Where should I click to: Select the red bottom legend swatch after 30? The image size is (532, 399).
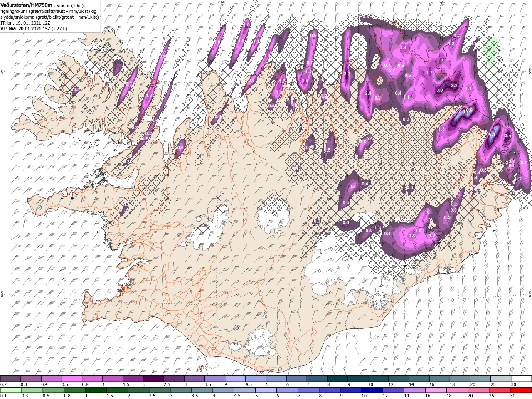[521, 390]
